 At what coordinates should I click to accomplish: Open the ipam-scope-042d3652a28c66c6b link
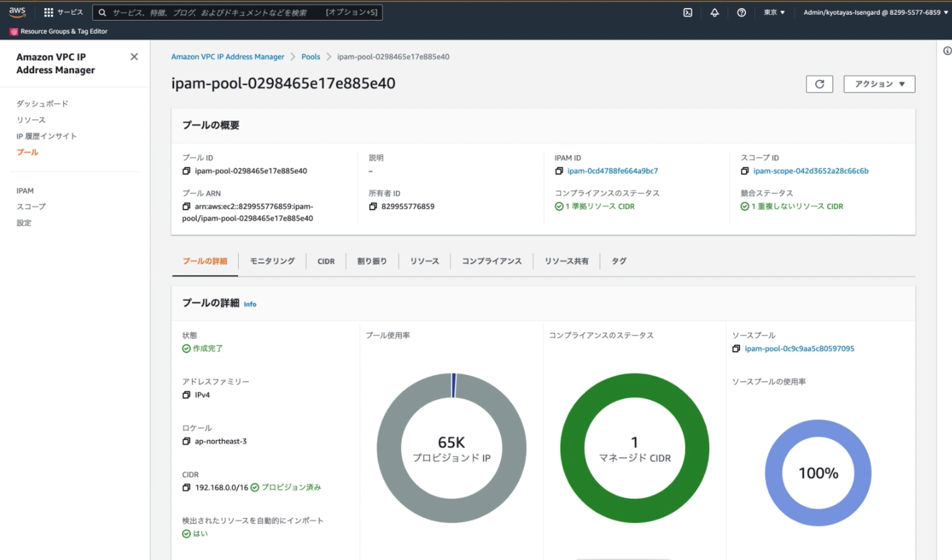click(810, 171)
